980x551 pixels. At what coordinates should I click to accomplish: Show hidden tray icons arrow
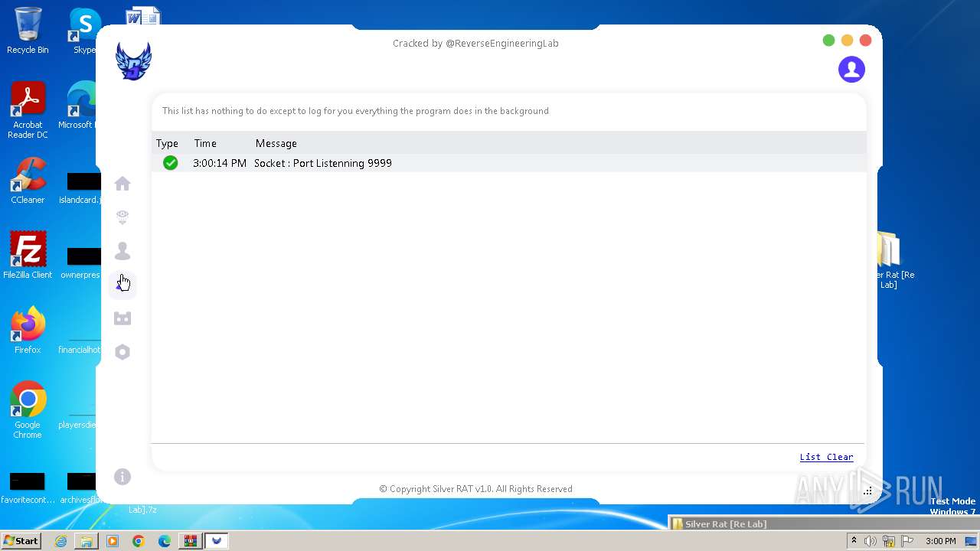854,541
